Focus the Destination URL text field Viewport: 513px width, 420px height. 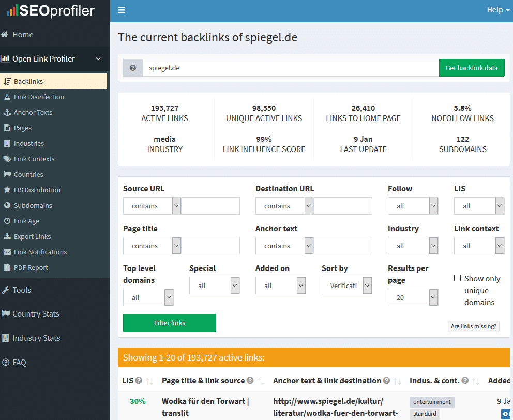tap(343, 206)
